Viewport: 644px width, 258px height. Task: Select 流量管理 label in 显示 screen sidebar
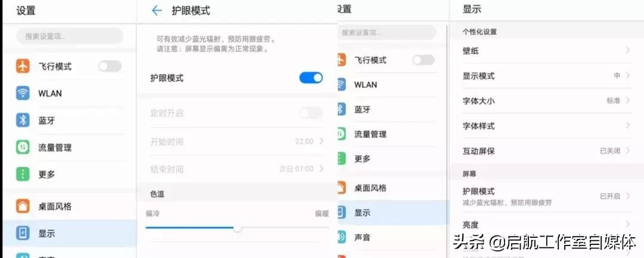pyautogui.click(x=370, y=134)
